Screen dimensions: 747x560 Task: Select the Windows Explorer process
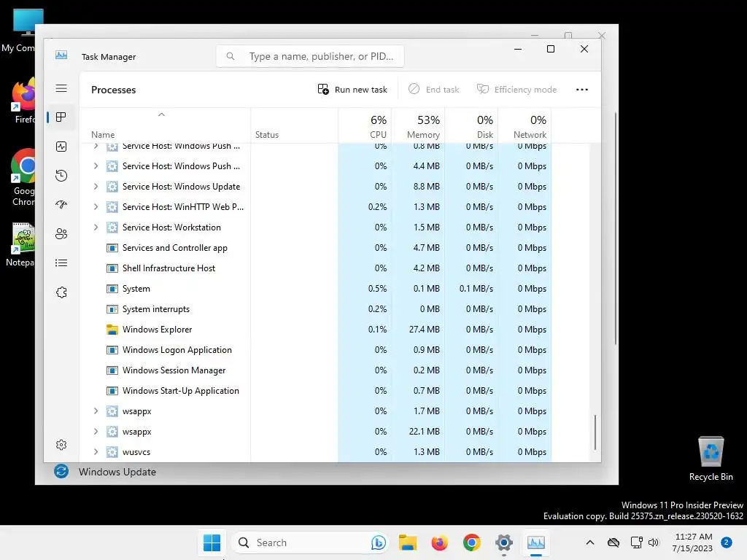316,330
